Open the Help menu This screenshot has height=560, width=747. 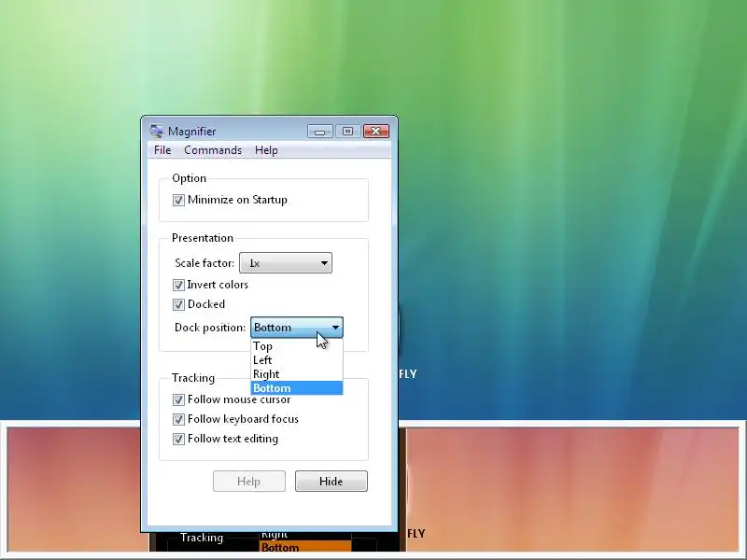[266, 150]
